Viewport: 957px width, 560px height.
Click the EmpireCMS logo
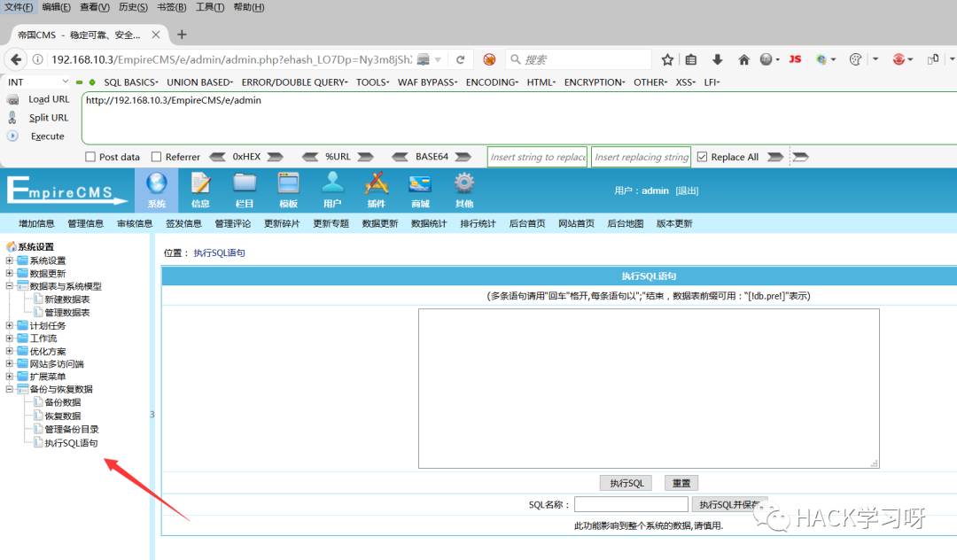coord(66,190)
